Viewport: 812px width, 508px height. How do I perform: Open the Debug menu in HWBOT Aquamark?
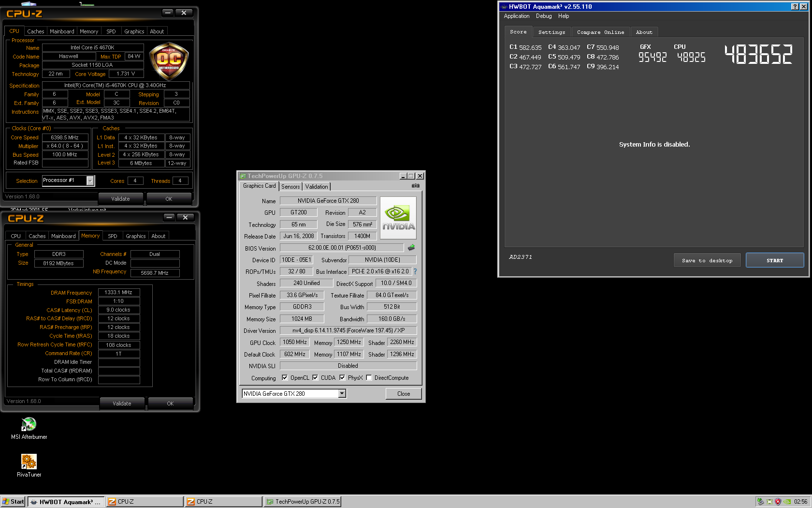[544, 16]
